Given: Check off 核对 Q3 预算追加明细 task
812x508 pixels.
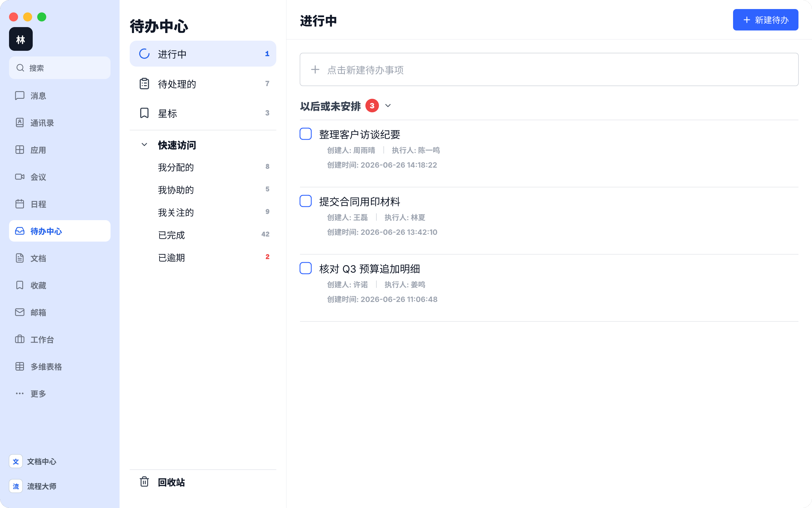Looking at the screenshot, I should click(x=306, y=268).
